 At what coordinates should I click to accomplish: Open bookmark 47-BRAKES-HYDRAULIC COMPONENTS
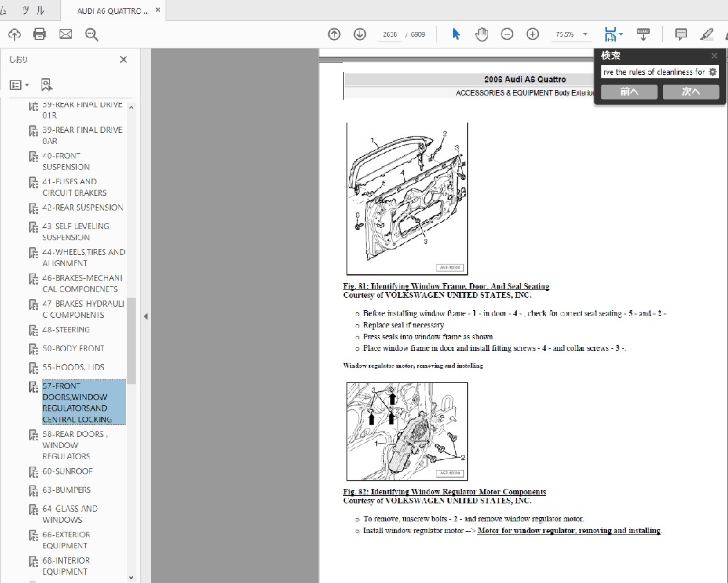(84, 309)
